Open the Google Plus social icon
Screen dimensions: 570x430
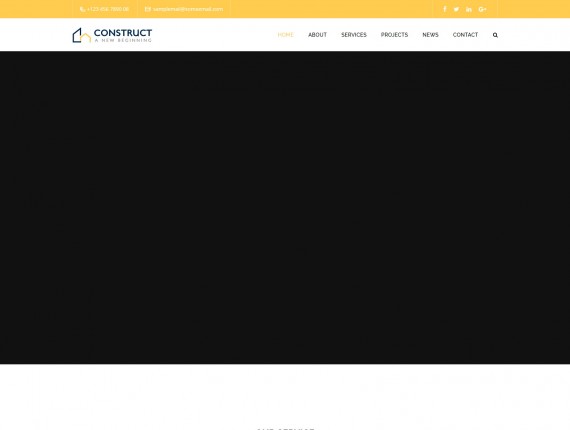pos(482,9)
